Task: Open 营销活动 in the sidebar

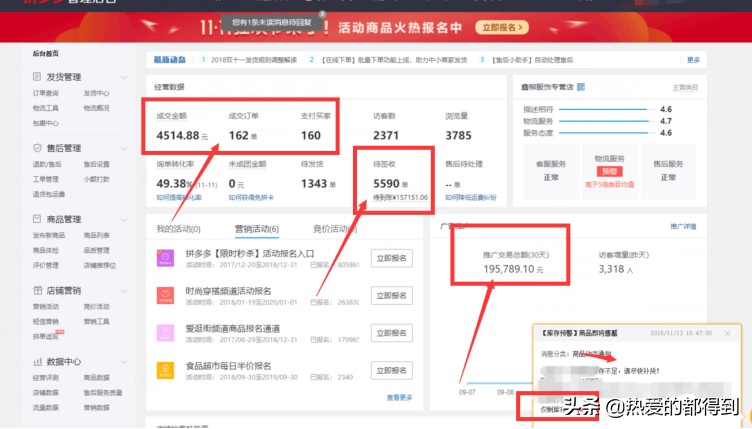Action: (x=46, y=306)
